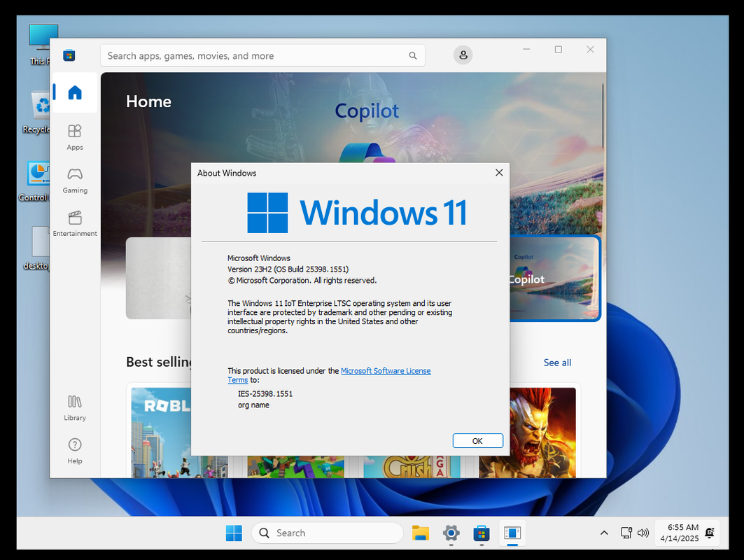Maximize the Microsoft Store window

(559, 50)
